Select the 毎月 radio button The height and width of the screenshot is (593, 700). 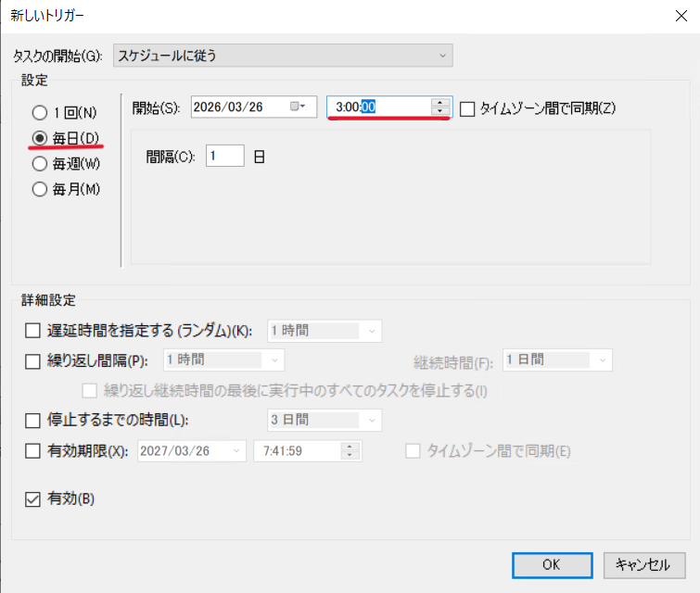pyautogui.click(x=39, y=189)
